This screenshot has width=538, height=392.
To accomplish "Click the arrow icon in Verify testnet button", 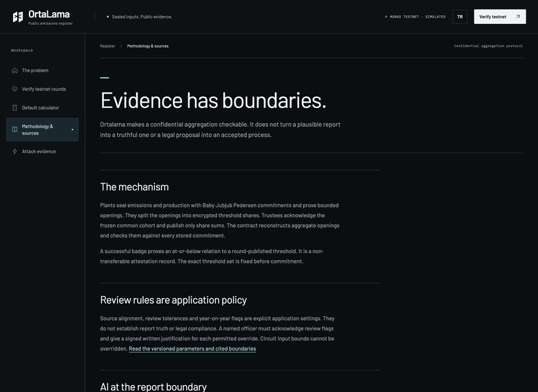I will (517, 16).
